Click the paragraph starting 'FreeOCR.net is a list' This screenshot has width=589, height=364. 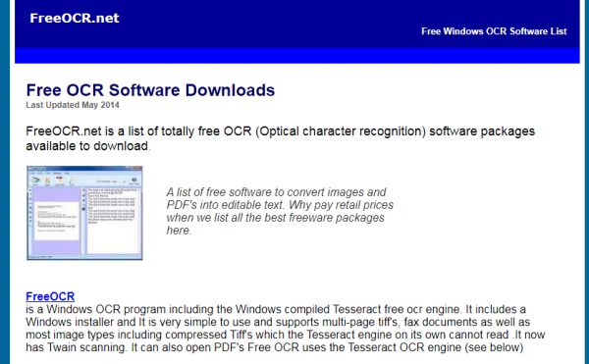(280, 138)
